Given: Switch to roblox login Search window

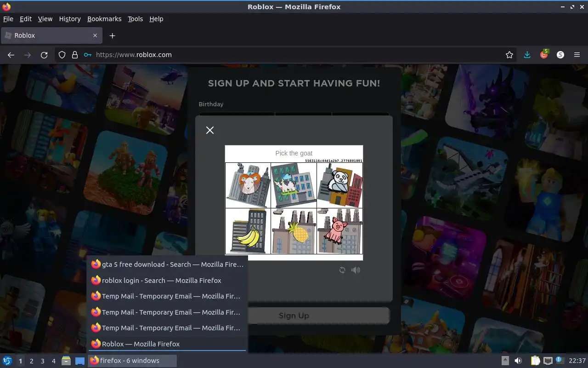Looking at the screenshot, I should click(x=167, y=280).
